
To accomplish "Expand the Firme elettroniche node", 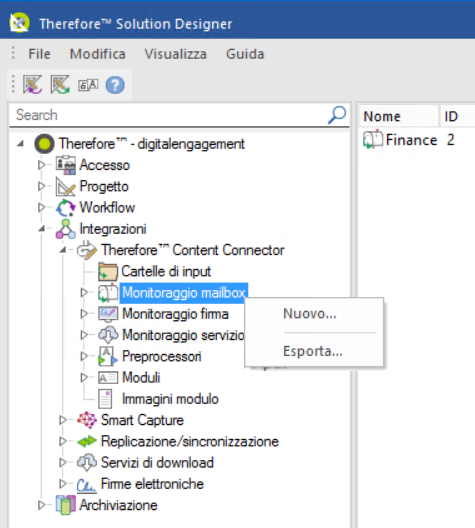I will tap(63, 484).
